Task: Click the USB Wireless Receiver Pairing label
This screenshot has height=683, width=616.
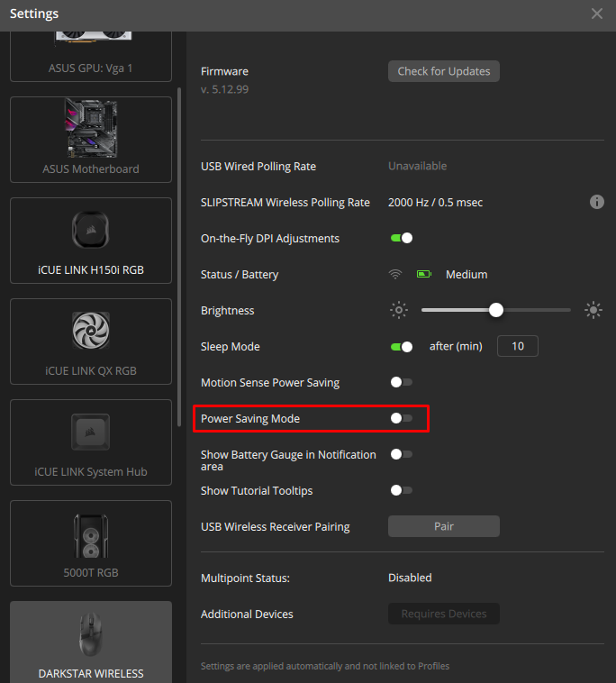Action: 276,526
